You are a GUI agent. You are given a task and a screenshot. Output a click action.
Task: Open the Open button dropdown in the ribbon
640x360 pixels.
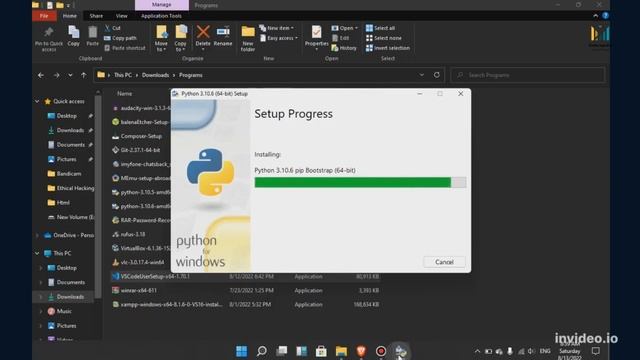pos(345,28)
